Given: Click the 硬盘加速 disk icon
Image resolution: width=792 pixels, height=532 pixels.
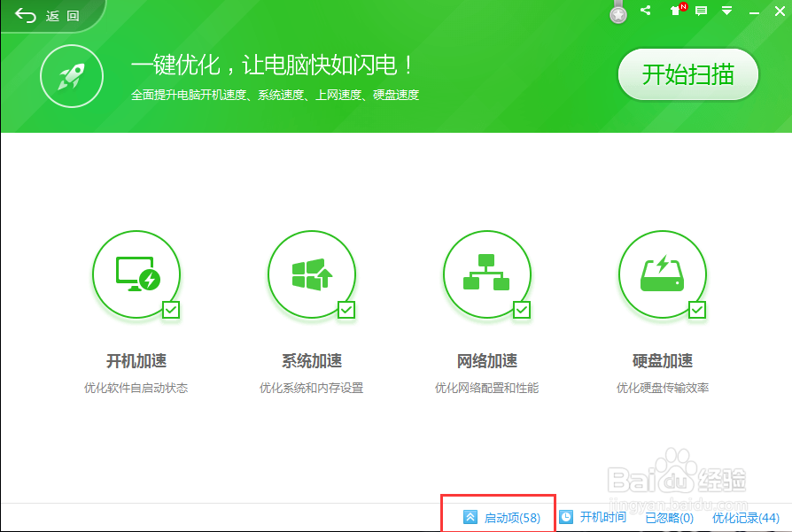Looking at the screenshot, I should point(662,274).
